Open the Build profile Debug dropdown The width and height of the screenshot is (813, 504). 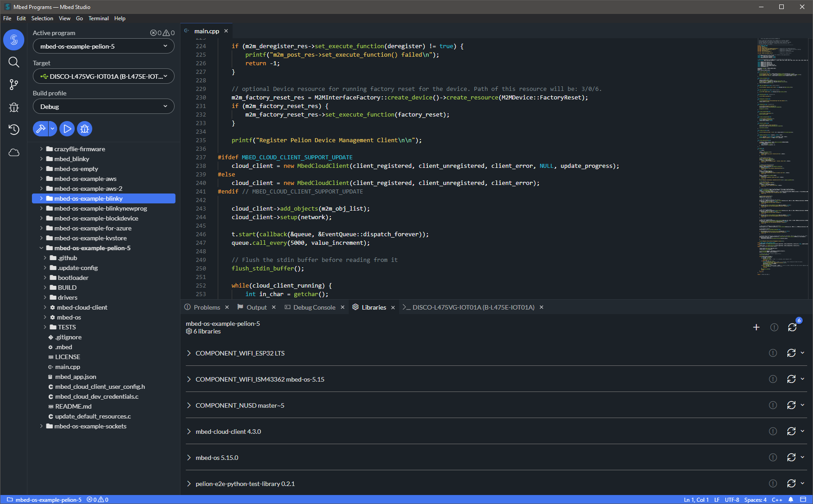point(103,106)
